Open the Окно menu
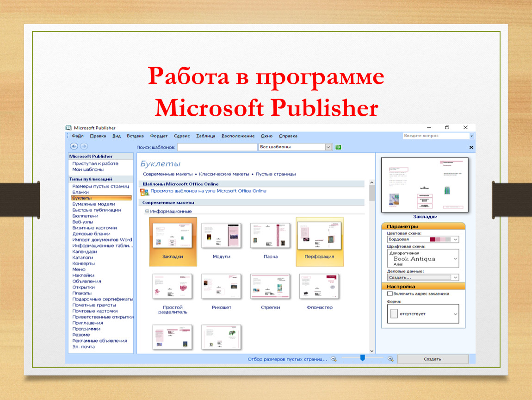The width and height of the screenshot is (532, 400). (266, 136)
